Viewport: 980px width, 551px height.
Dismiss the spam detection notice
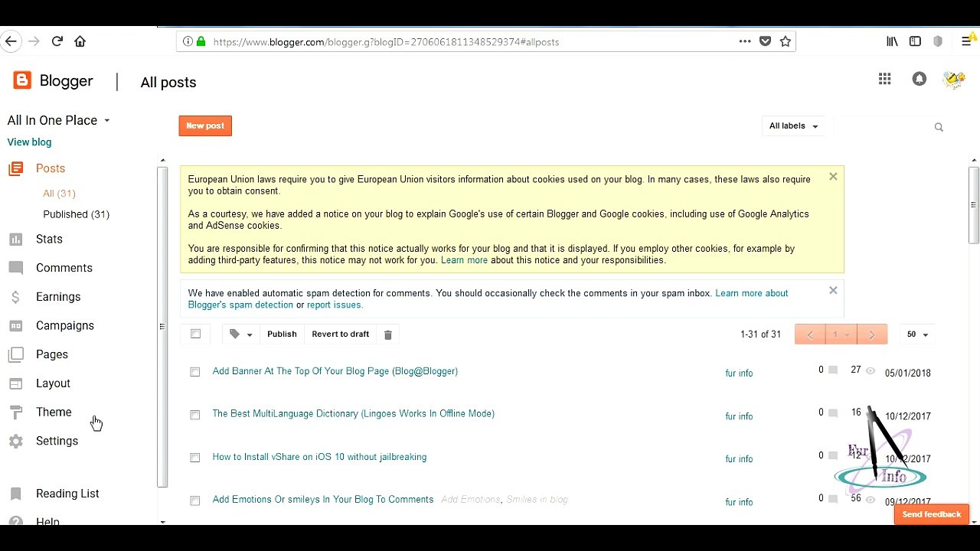[x=833, y=291]
